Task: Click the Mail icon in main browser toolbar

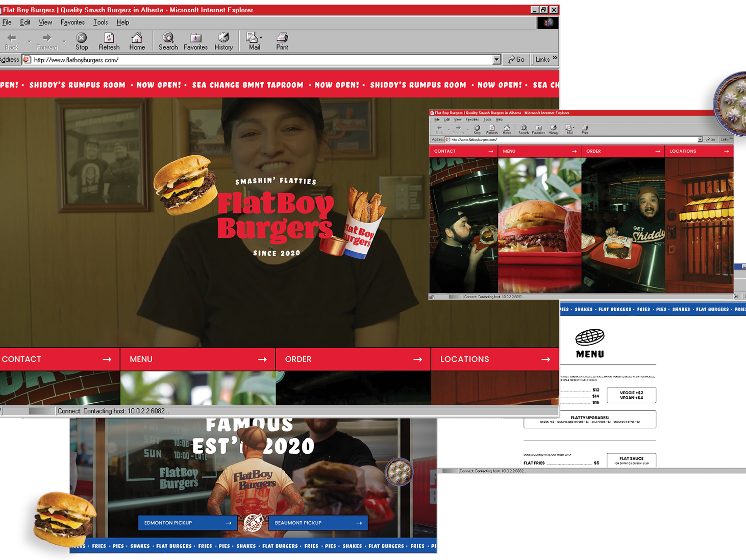Action: (252, 38)
